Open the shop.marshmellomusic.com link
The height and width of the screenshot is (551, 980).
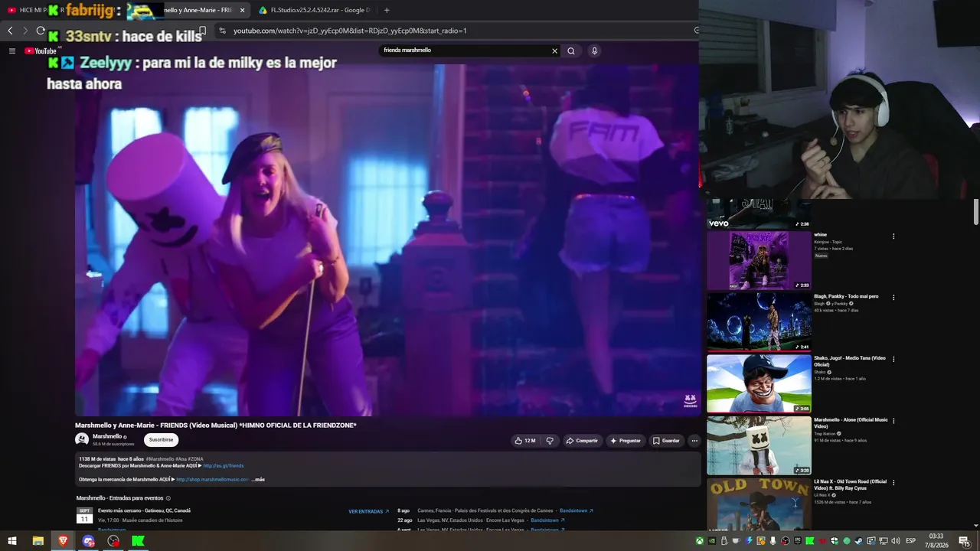point(213,480)
